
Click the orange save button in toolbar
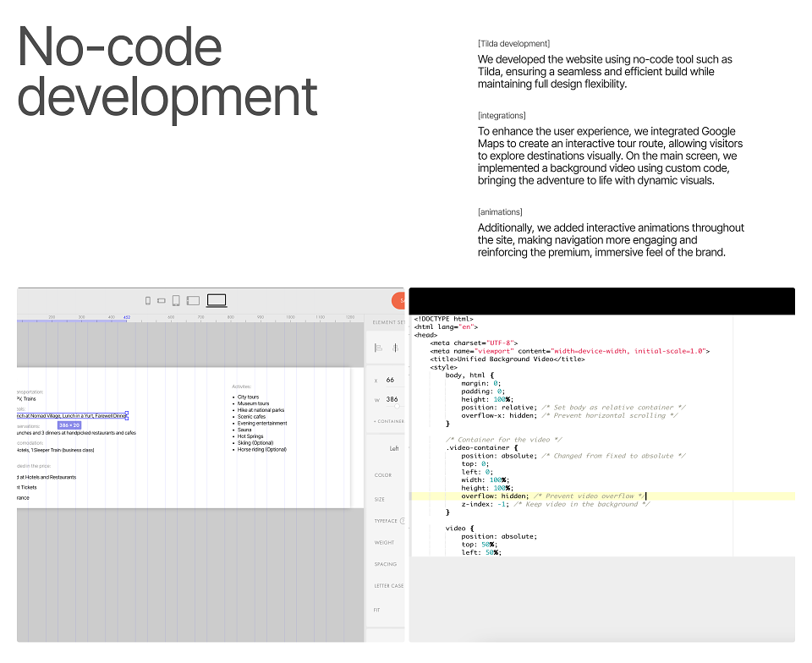(x=398, y=301)
